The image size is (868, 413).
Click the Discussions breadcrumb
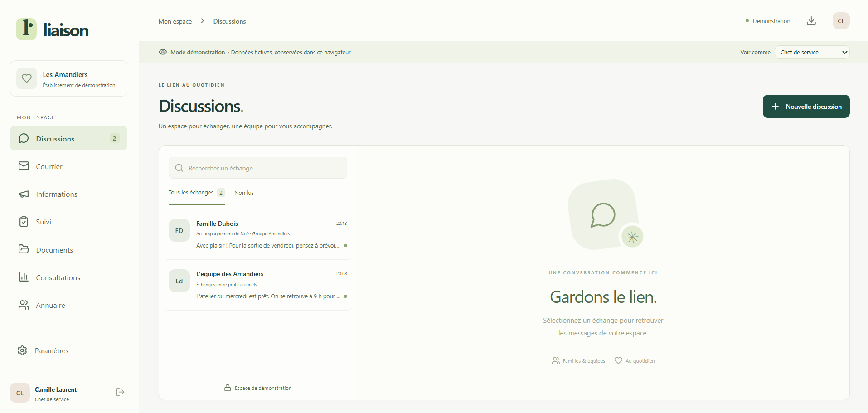click(x=229, y=21)
